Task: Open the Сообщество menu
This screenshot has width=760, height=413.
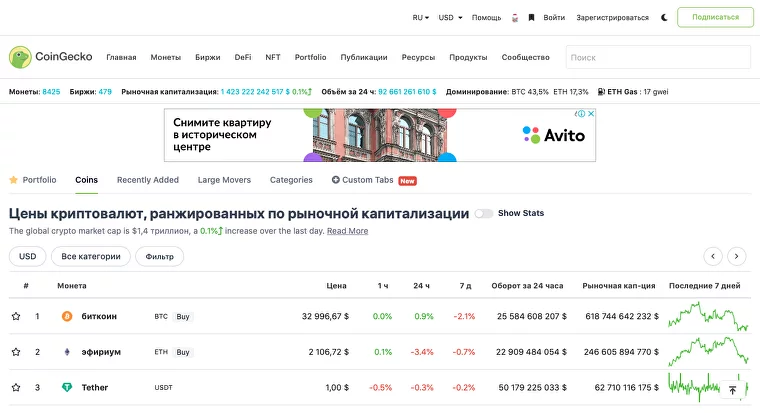Action: 525,57
